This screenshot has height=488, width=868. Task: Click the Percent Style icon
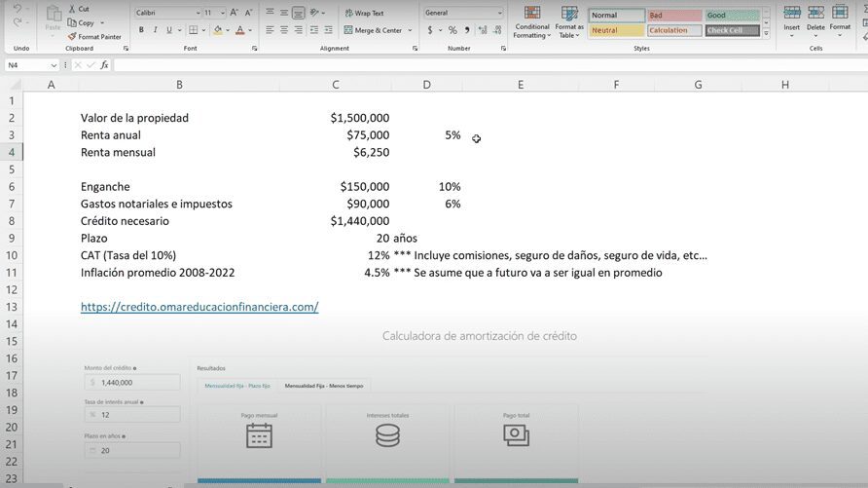tap(452, 30)
